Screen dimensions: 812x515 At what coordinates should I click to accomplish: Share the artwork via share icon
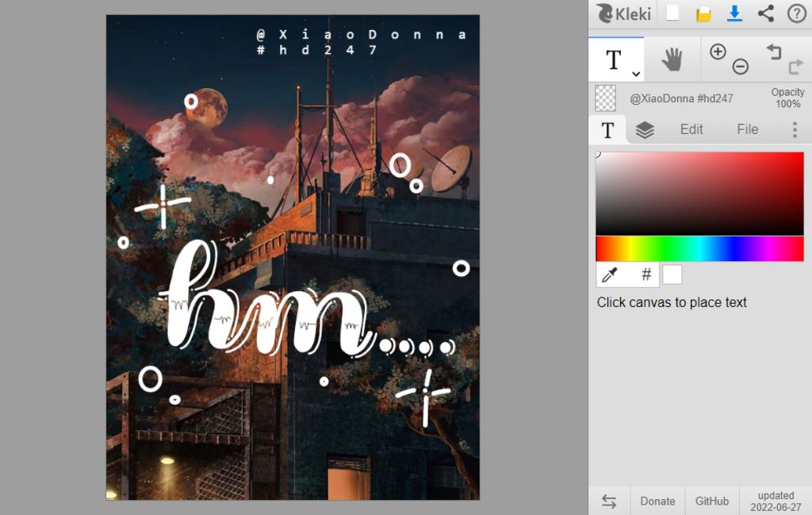pyautogui.click(x=766, y=13)
